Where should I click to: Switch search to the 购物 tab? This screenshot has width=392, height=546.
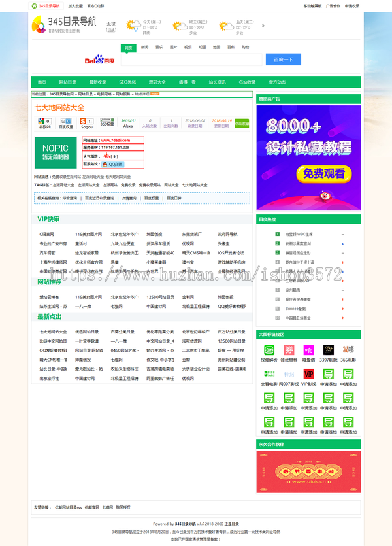coord(245,47)
